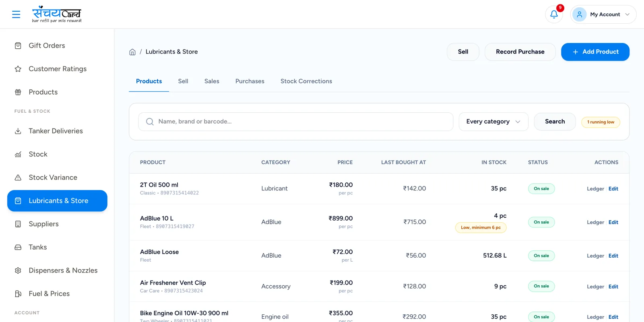Click the home breadcrumb icon

point(132,52)
